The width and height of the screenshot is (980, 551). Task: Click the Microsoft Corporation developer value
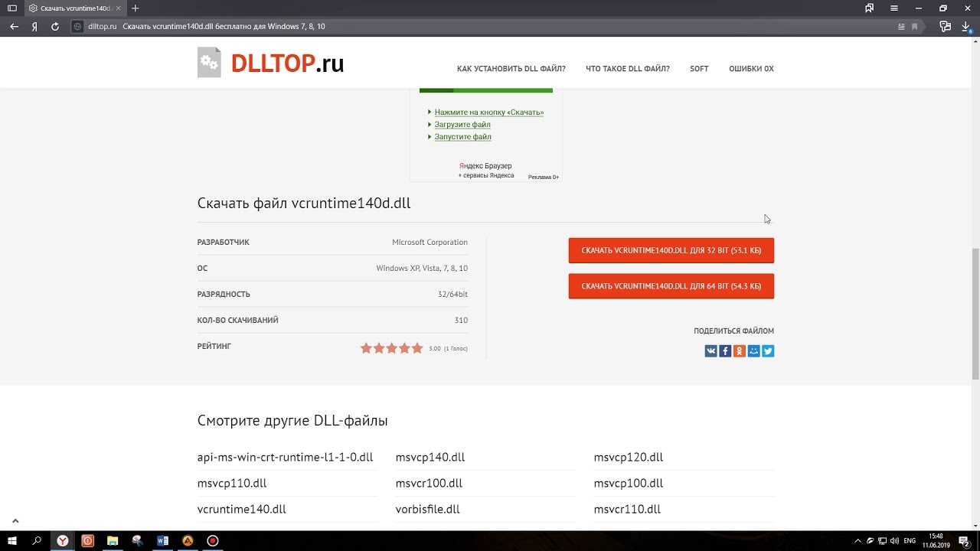[x=430, y=243]
